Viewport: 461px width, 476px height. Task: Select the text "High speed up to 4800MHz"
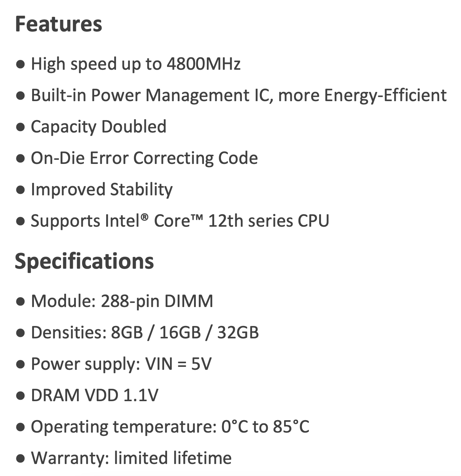coord(136,64)
